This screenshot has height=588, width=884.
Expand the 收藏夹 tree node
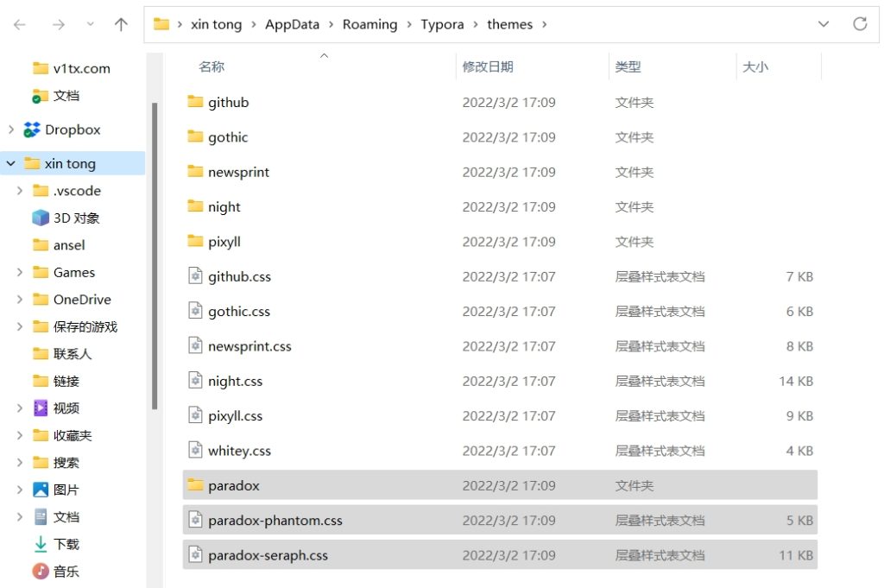tap(20, 435)
